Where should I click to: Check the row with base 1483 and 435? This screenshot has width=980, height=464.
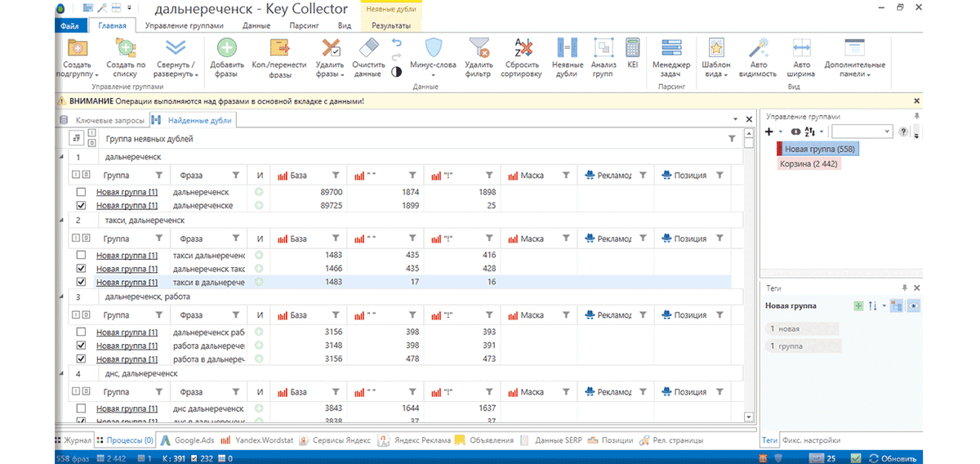81,255
